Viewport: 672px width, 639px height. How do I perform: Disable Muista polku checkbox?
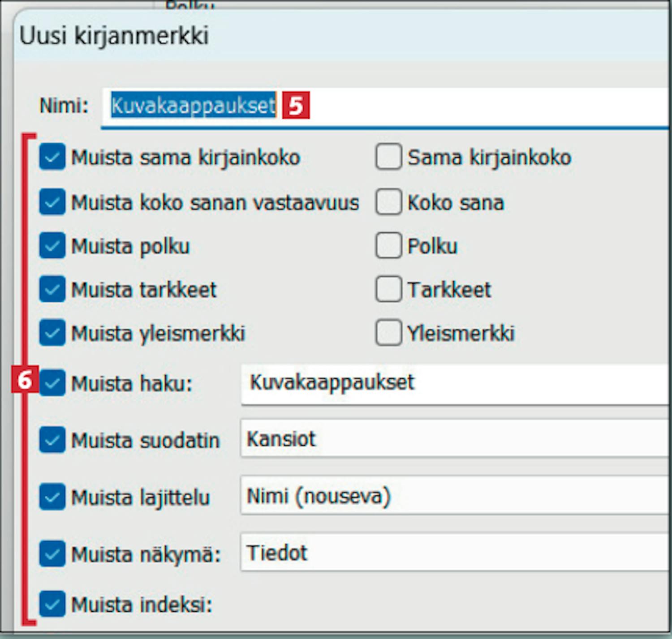pos(52,246)
